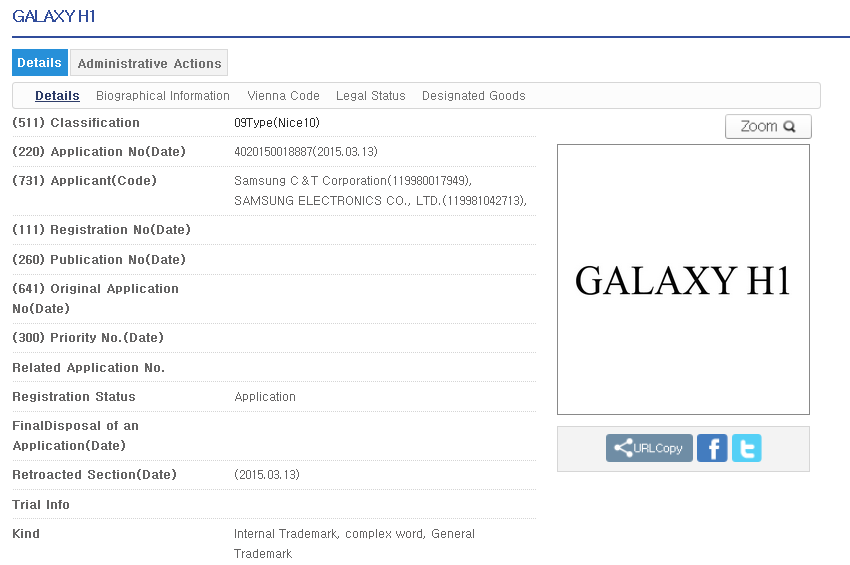Click the (641) Original Application No(Date) label
The width and height of the screenshot is (850, 565).
click(95, 298)
